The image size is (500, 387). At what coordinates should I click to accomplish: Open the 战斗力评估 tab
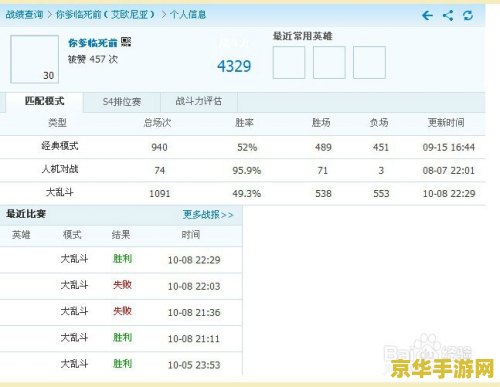coord(199,101)
